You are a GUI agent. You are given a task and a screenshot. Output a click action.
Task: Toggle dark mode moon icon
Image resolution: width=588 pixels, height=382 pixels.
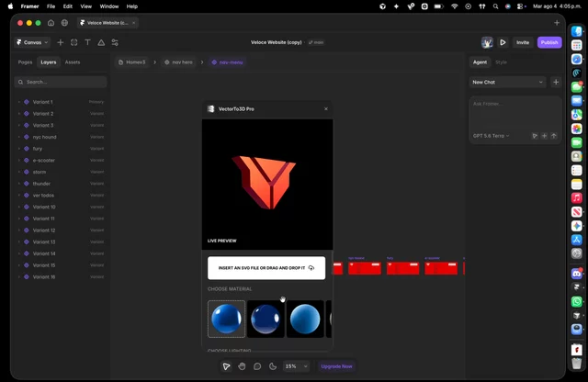(273, 366)
